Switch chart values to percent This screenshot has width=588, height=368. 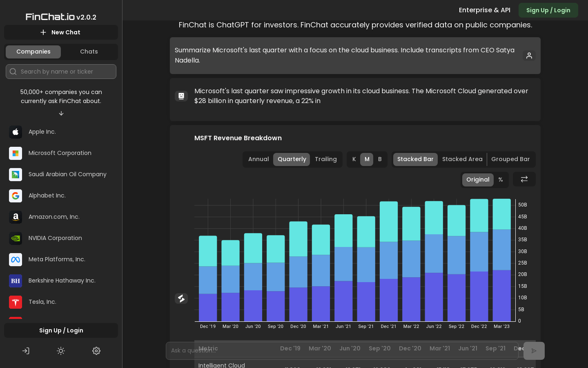[501, 180]
